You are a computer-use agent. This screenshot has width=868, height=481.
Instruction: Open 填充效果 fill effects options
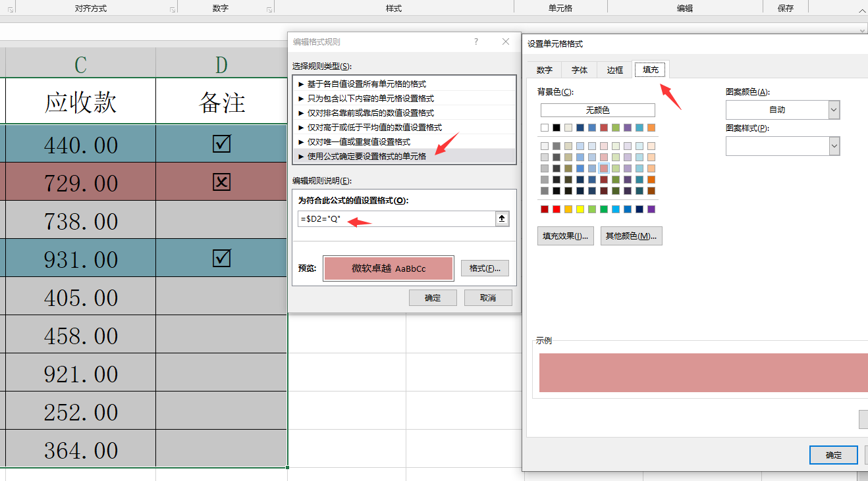pyautogui.click(x=566, y=236)
